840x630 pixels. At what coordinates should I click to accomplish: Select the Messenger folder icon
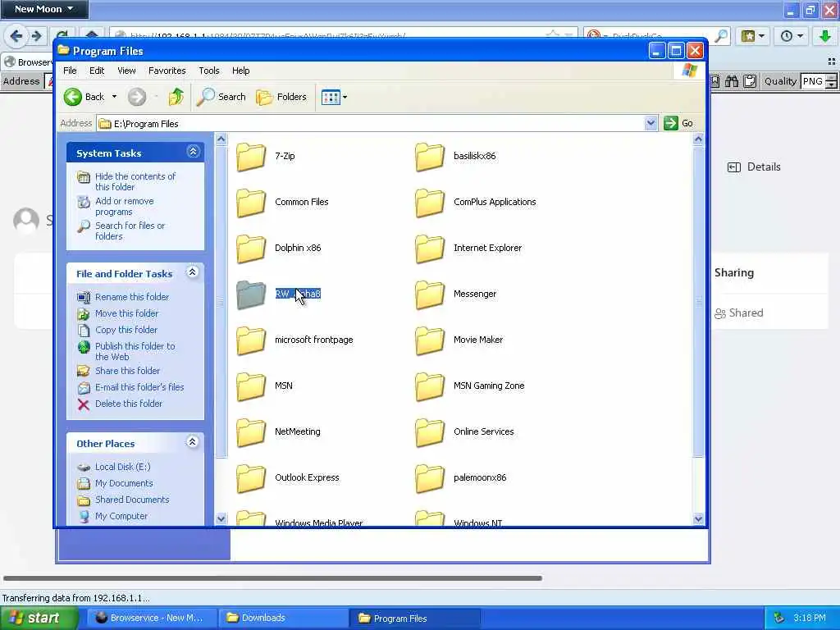click(430, 294)
